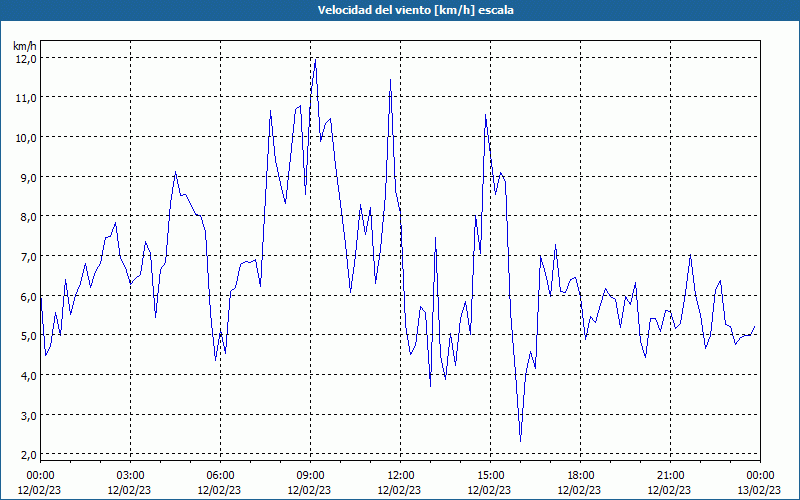Click the km/h axis unit label
The height and width of the screenshot is (500, 800).
click(25, 46)
